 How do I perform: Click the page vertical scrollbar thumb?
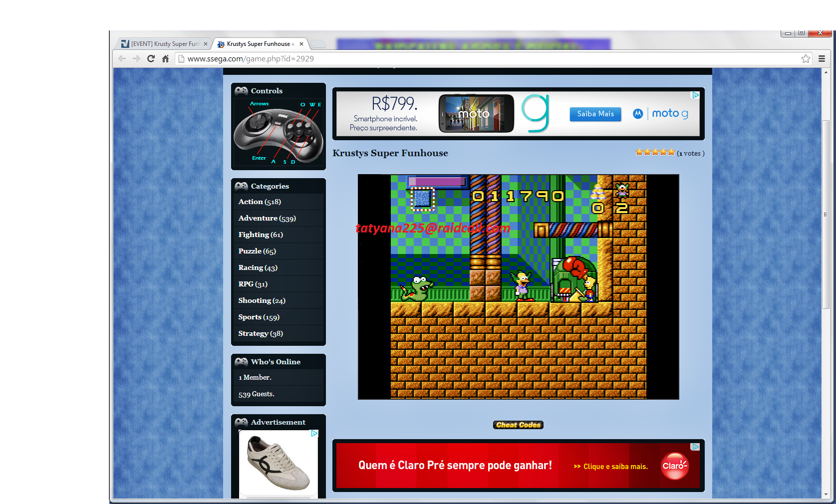click(x=826, y=215)
